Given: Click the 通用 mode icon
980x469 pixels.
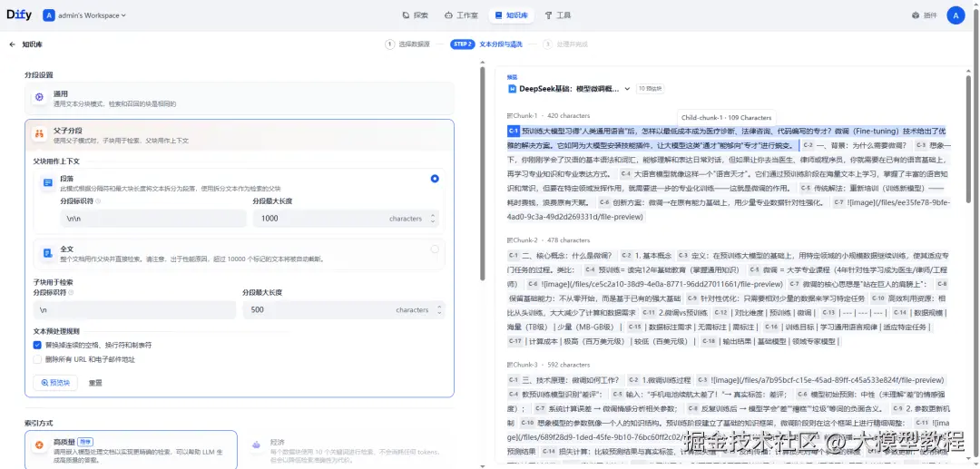Looking at the screenshot, I should pyautogui.click(x=39, y=97).
